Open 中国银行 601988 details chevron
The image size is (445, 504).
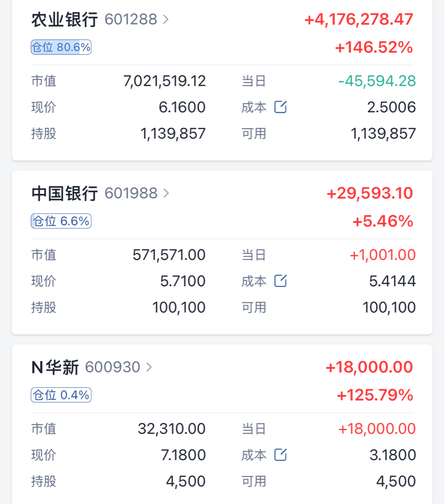(166, 193)
